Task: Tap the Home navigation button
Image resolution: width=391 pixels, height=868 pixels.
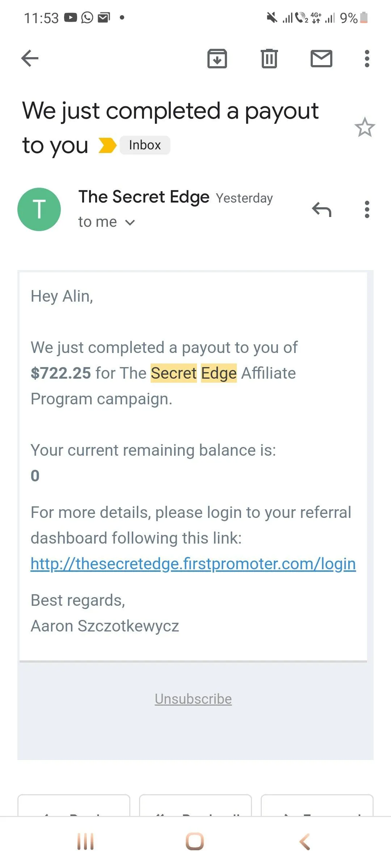Action: (x=195, y=842)
